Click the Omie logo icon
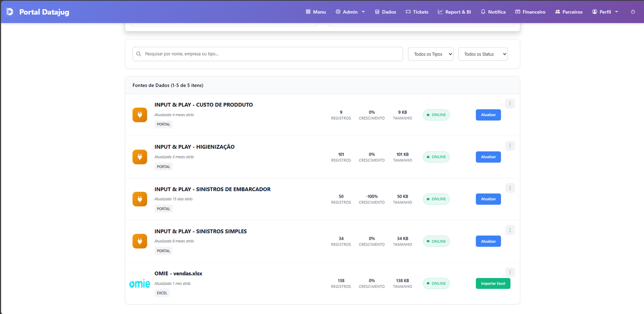The height and width of the screenshot is (314, 644). click(x=140, y=284)
